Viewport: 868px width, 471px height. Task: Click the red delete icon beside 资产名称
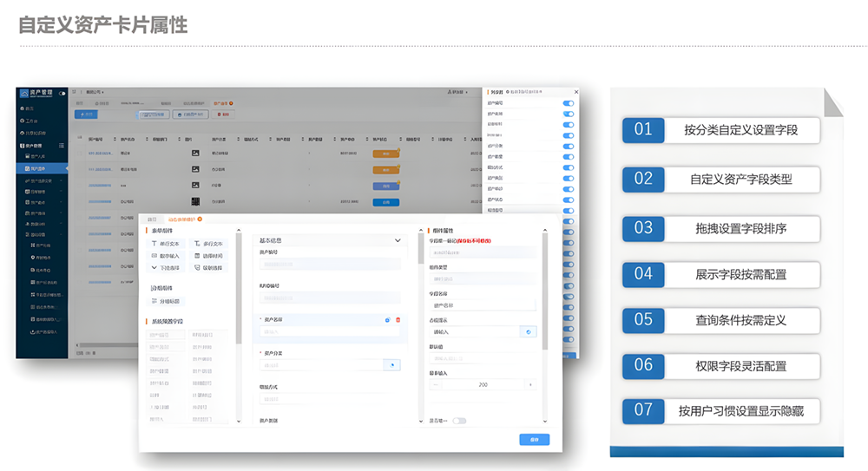point(398,320)
